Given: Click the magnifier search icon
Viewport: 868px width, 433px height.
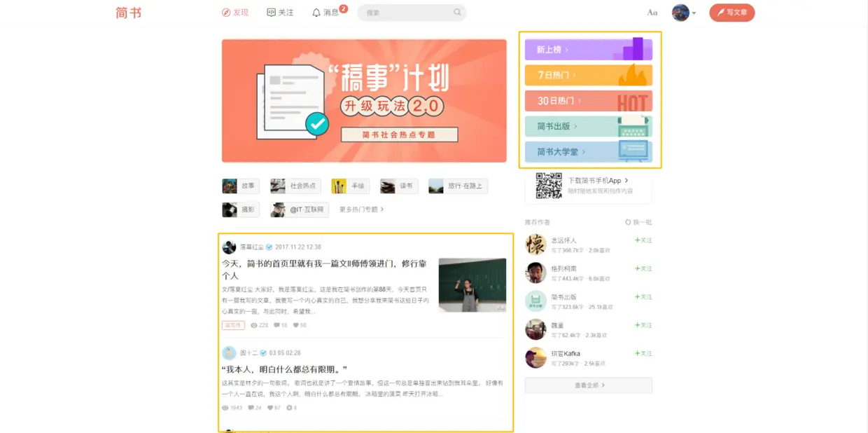Looking at the screenshot, I should (x=458, y=13).
